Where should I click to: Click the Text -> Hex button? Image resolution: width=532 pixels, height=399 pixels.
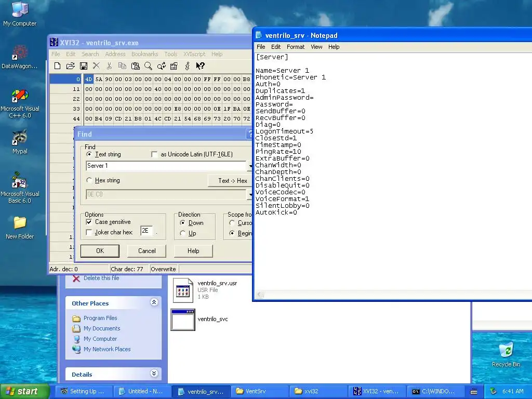(230, 180)
